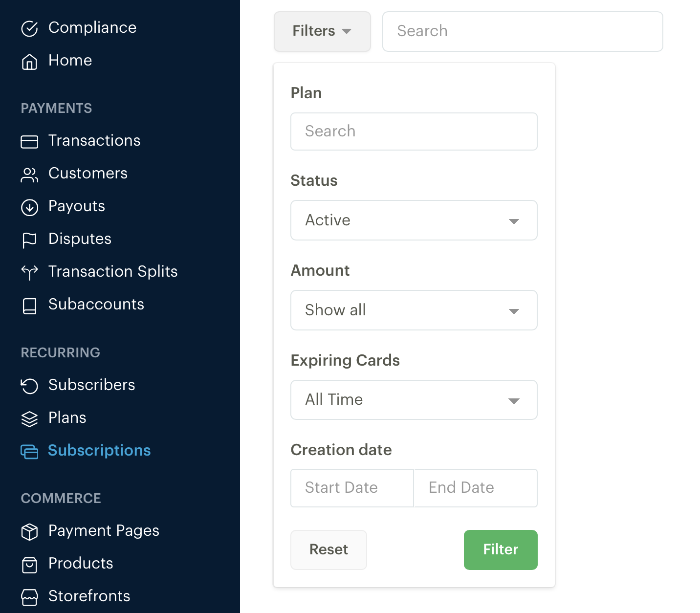The height and width of the screenshot is (613, 700).
Task: Click the Transactions card icon
Action: [29, 142]
